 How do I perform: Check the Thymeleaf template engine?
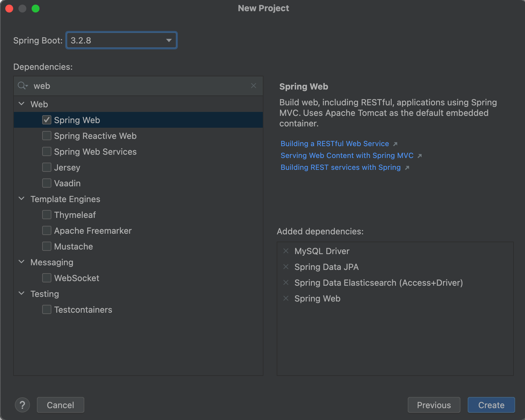[47, 215]
